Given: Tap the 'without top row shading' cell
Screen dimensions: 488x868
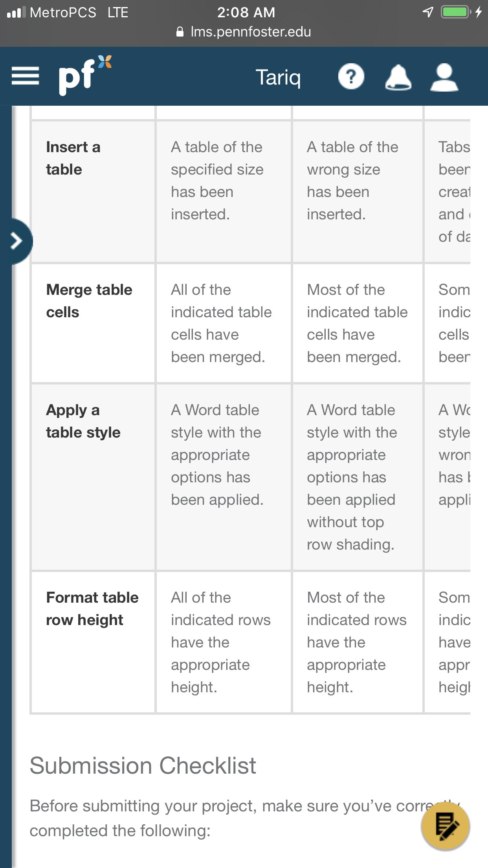Looking at the screenshot, I should 357,477.
